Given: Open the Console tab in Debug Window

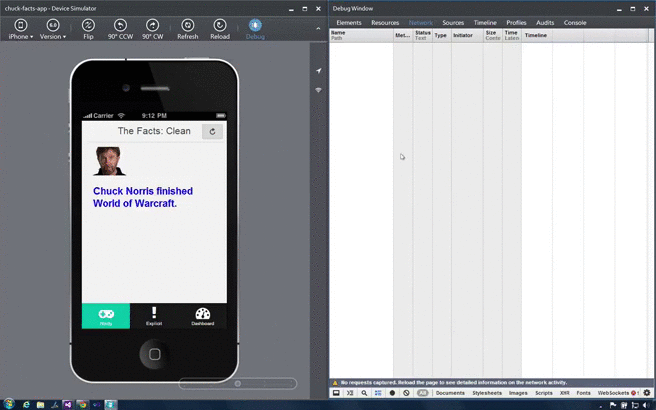Looking at the screenshot, I should click(x=575, y=23).
